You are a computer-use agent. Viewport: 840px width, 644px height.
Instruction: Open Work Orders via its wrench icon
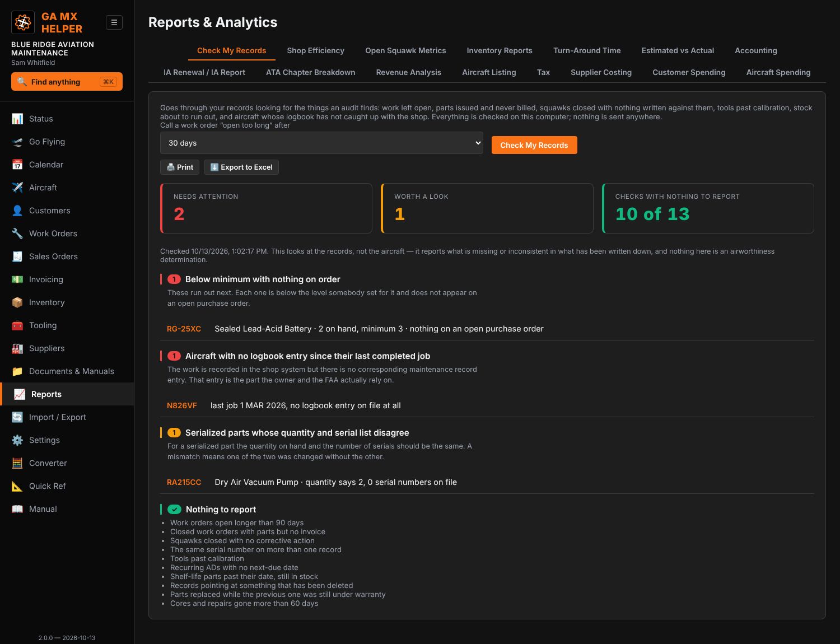pos(17,234)
